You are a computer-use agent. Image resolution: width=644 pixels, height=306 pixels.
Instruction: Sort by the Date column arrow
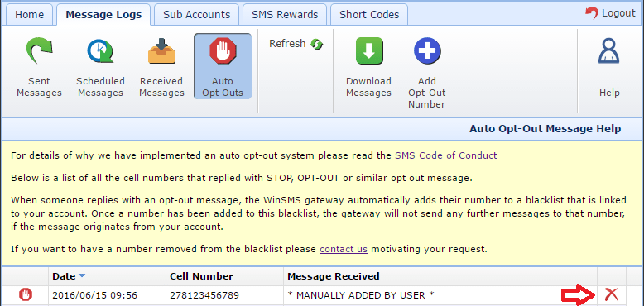pos(82,276)
